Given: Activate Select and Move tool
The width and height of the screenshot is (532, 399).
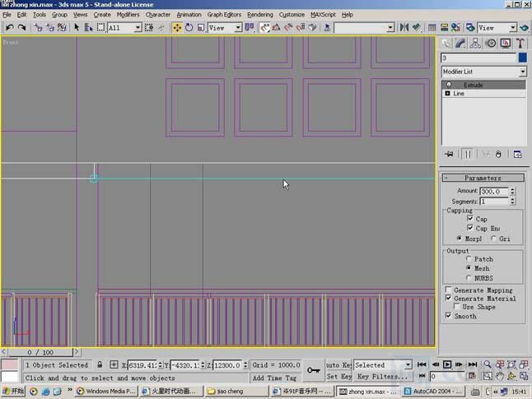Looking at the screenshot, I should click(177, 27).
